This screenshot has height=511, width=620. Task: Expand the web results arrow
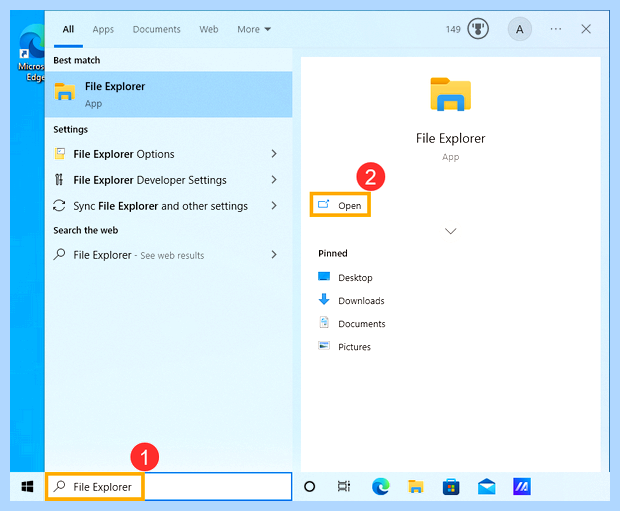point(274,255)
